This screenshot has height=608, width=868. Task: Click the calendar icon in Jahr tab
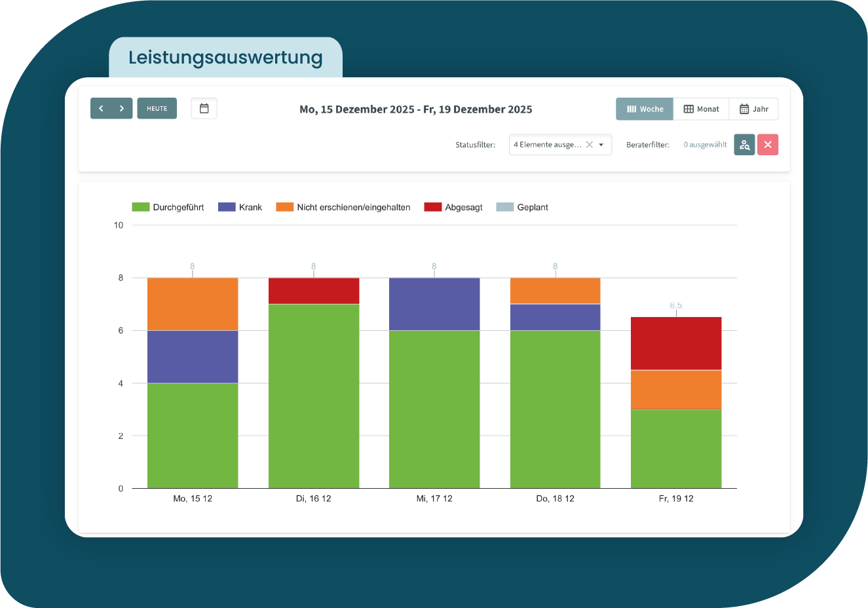744,109
